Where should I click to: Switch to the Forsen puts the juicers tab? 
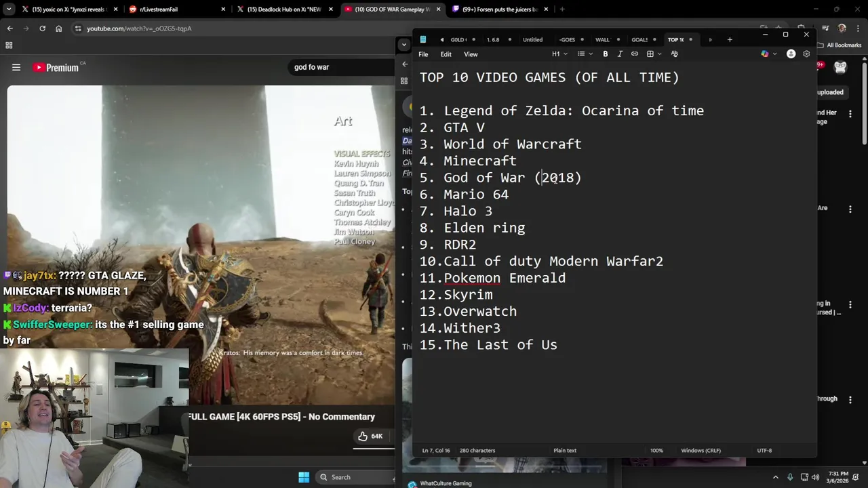[500, 9]
